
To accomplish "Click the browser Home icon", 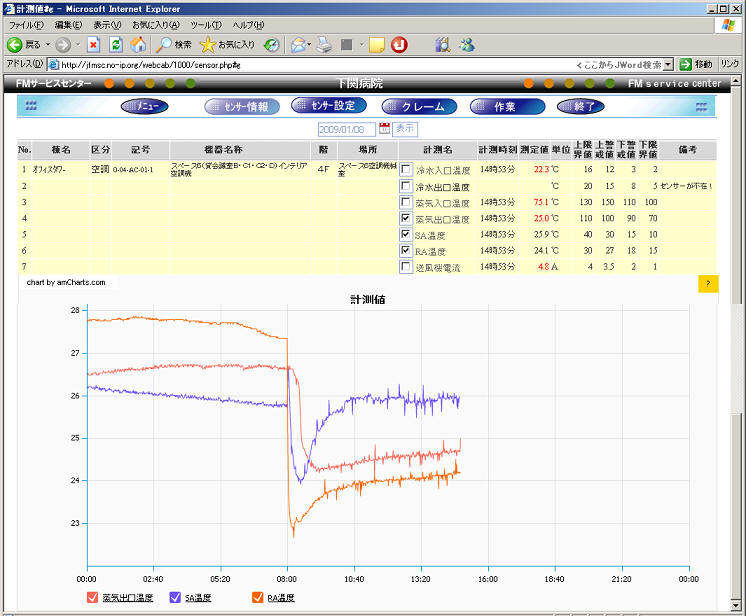I will click(x=138, y=45).
